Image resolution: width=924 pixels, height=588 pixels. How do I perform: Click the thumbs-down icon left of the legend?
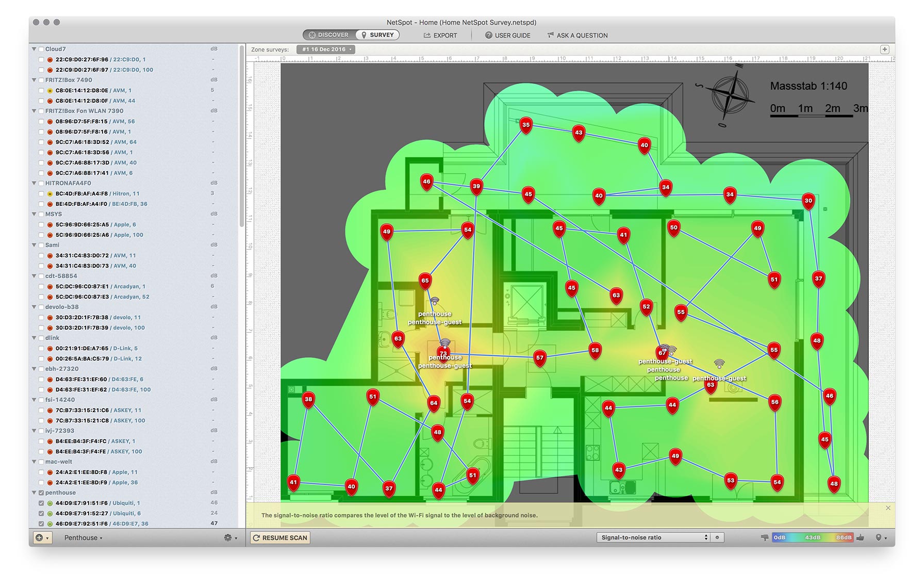pyautogui.click(x=764, y=537)
